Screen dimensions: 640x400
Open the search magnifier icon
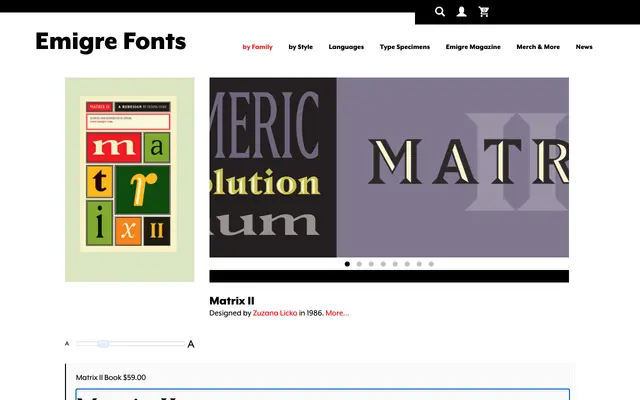click(440, 11)
